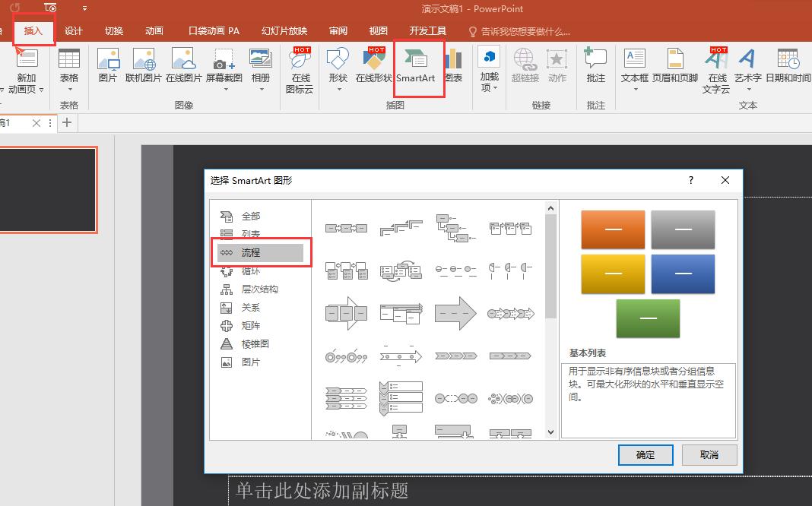Viewport: 812px width, 506px height.
Task: Insert 日期和时间 date and time
Action: 788,68
